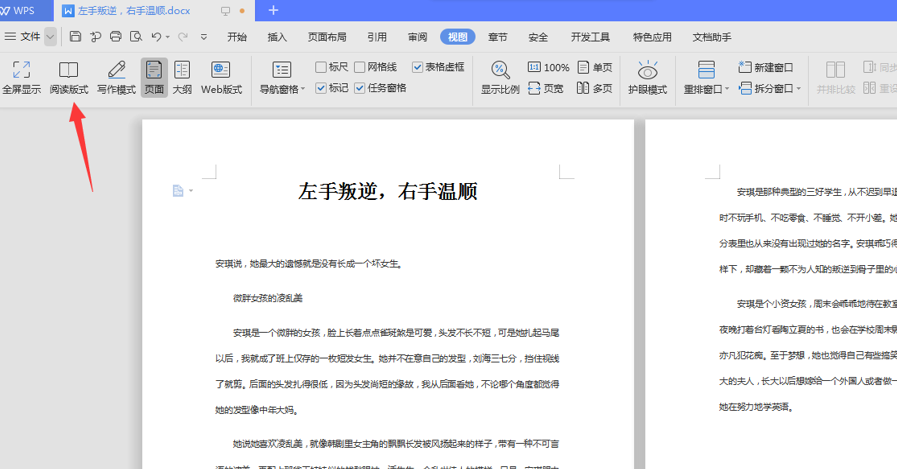
Task: Open the Page Layout (页面布局) tab
Action: pos(327,37)
